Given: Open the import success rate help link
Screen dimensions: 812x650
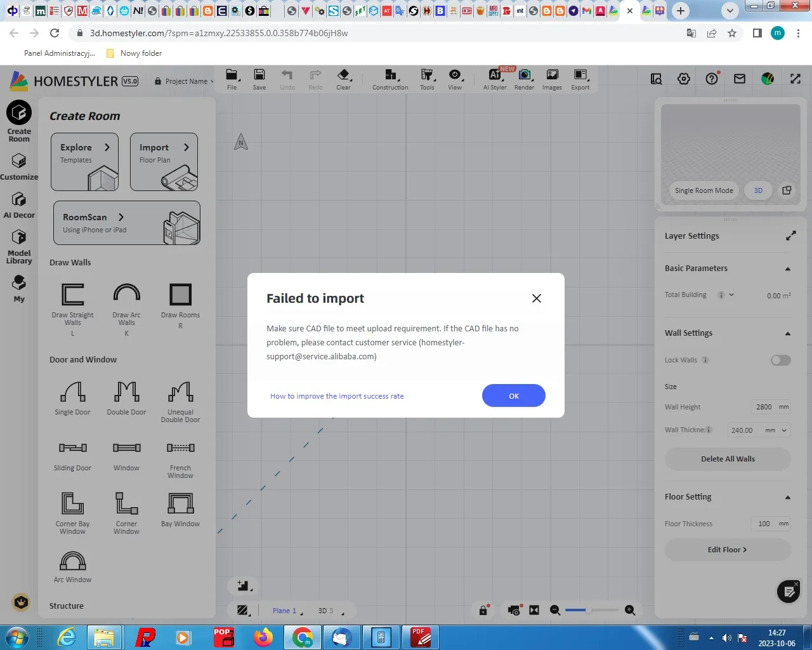Looking at the screenshot, I should click(337, 396).
